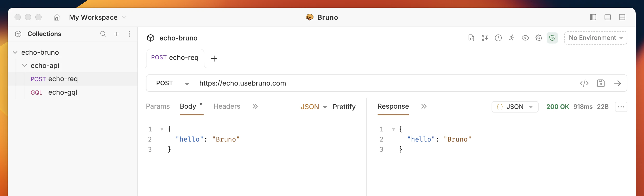Show variables with the eye icon
This screenshot has height=196, width=644.
tap(525, 38)
